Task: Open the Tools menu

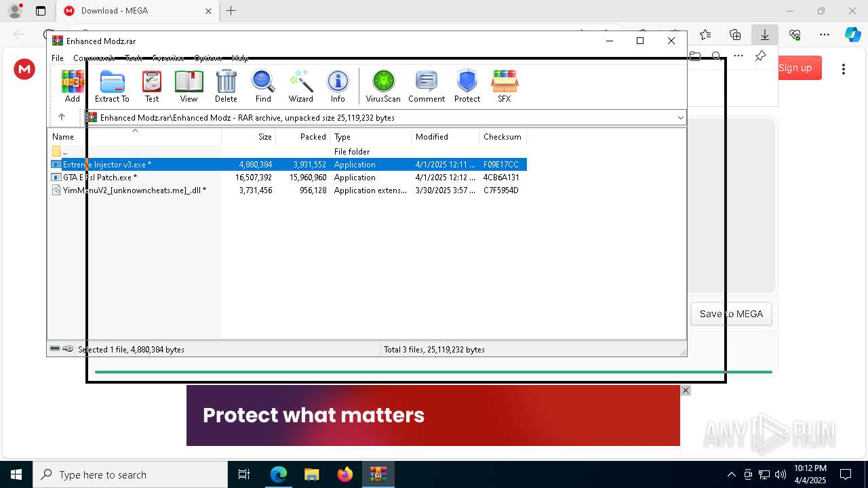Action: (134, 58)
